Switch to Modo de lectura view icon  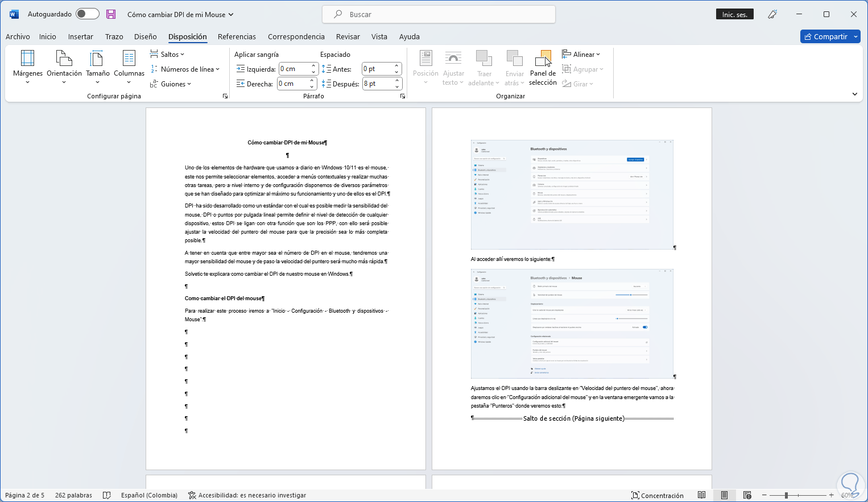(x=702, y=495)
